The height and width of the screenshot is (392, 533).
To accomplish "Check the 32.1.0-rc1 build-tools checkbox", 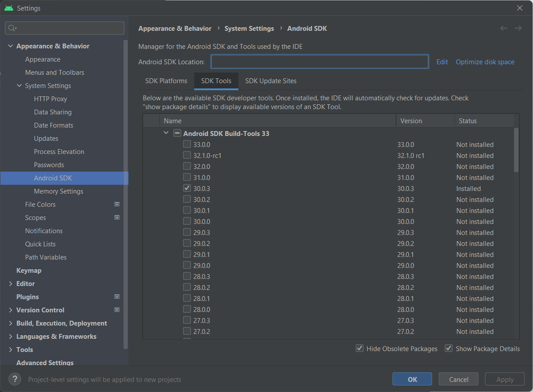I will (x=187, y=155).
